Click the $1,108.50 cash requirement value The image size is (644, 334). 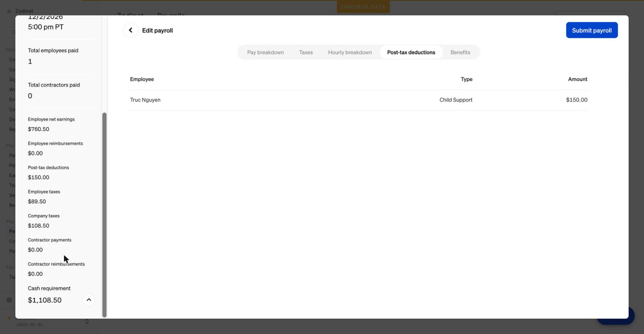coord(45,300)
